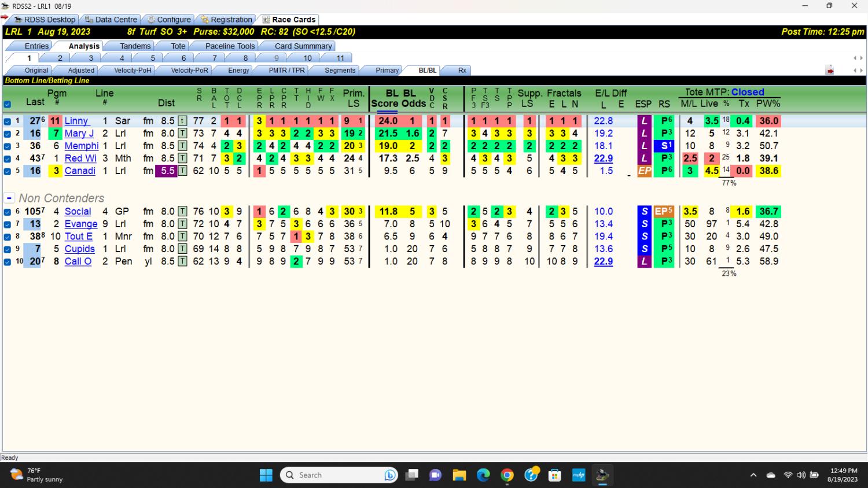This screenshot has width=868, height=488.
Task: Click the view sub-tab scroll arrows
Action: [858, 71]
